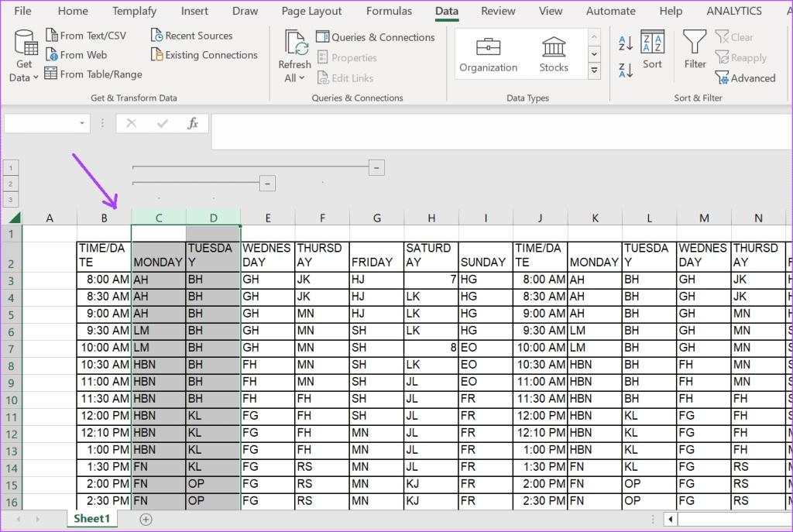Switch to the Formulas tab
The image size is (793, 532).
389,11
